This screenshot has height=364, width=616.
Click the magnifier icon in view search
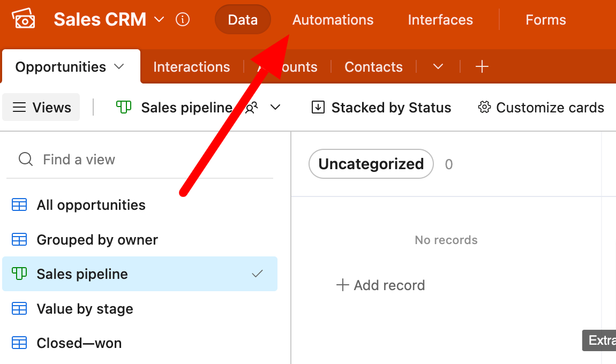[x=26, y=159]
